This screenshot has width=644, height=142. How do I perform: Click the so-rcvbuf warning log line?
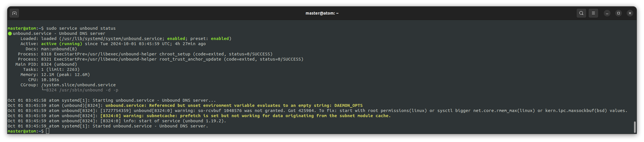318,111
